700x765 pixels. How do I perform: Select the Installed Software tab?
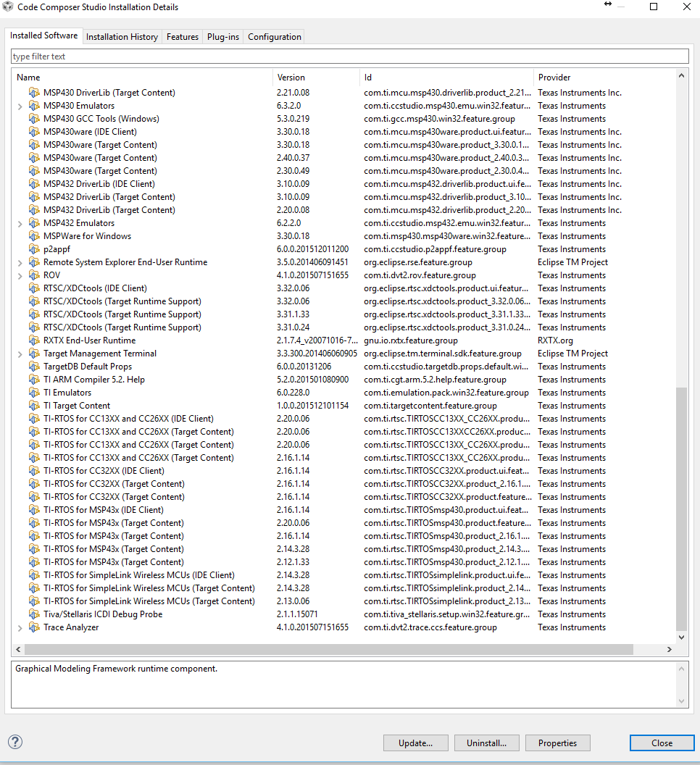click(44, 35)
